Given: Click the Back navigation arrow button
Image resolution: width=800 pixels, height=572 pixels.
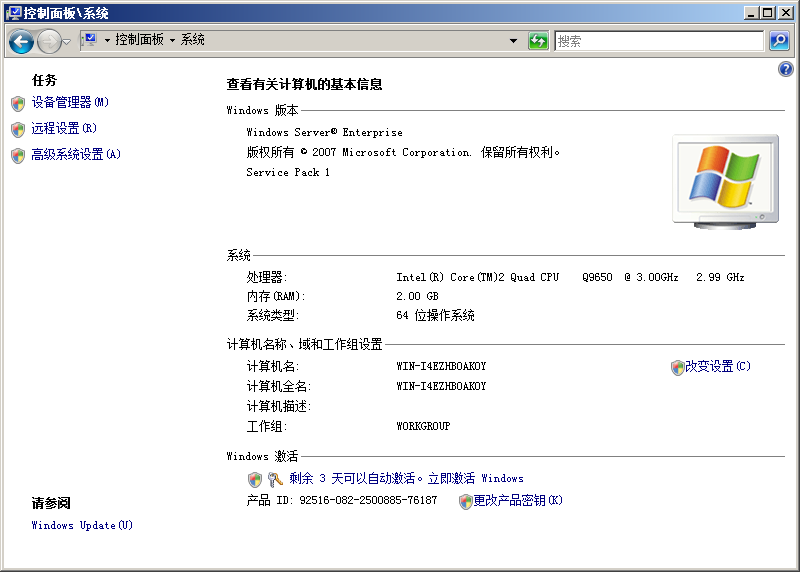Looking at the screenshot, I should click(21, 41).
